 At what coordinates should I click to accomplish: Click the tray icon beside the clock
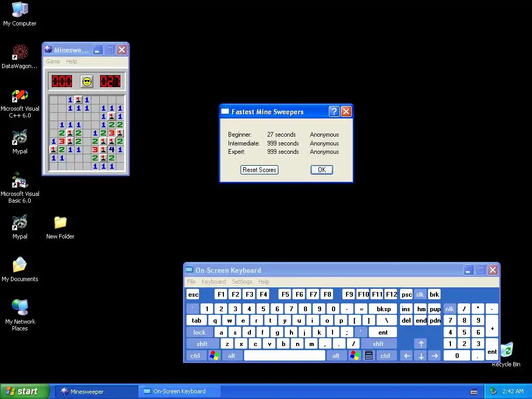[x=494, y=391]
